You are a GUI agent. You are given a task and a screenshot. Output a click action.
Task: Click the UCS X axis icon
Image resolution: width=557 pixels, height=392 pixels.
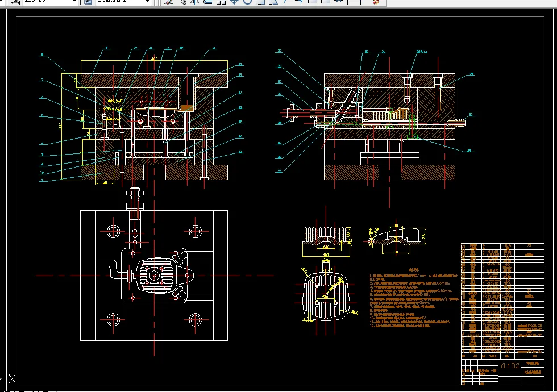(12, 379)
